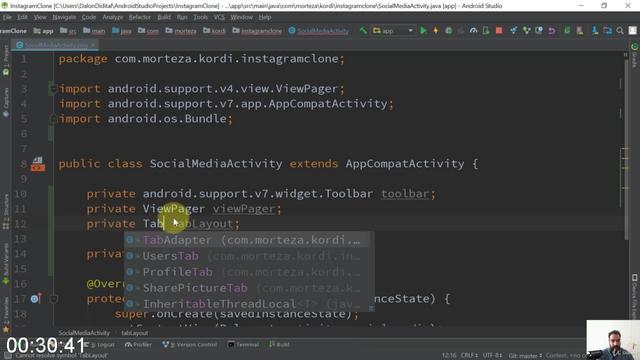Image resolution: width=640 pixels, height=360 pixels.
Task: Open the Logcat tool window
Action: pyautogui.click(x=100, y=344)
